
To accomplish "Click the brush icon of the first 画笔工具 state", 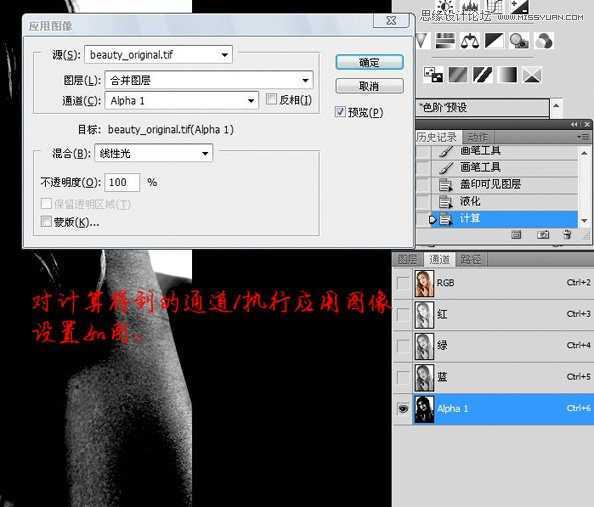I will point(447,151).
